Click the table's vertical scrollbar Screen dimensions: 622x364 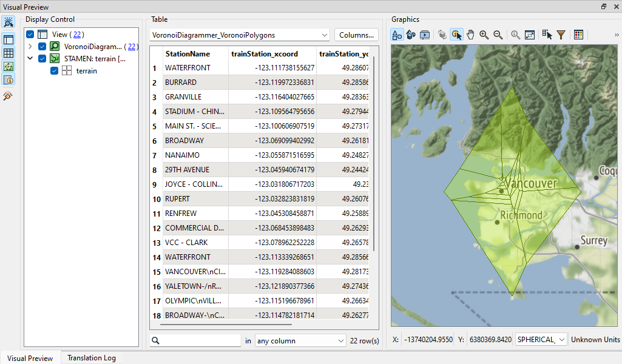pos(374,154)
